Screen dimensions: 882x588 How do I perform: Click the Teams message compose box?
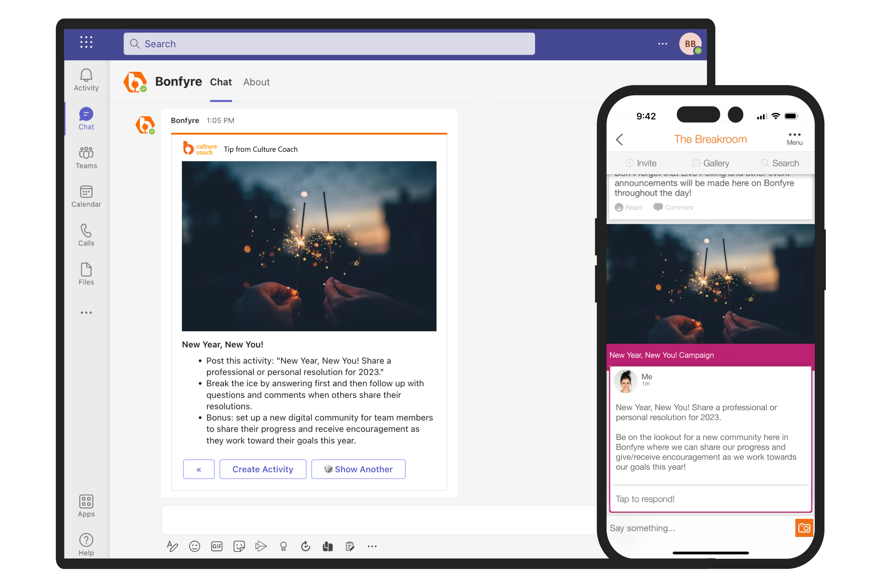tap(379, 520)
